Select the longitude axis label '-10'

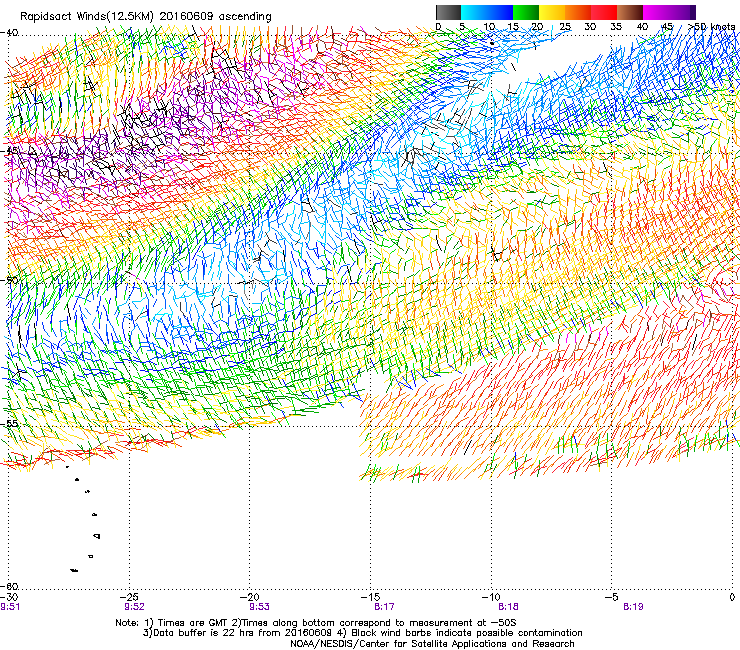point(491,598)
